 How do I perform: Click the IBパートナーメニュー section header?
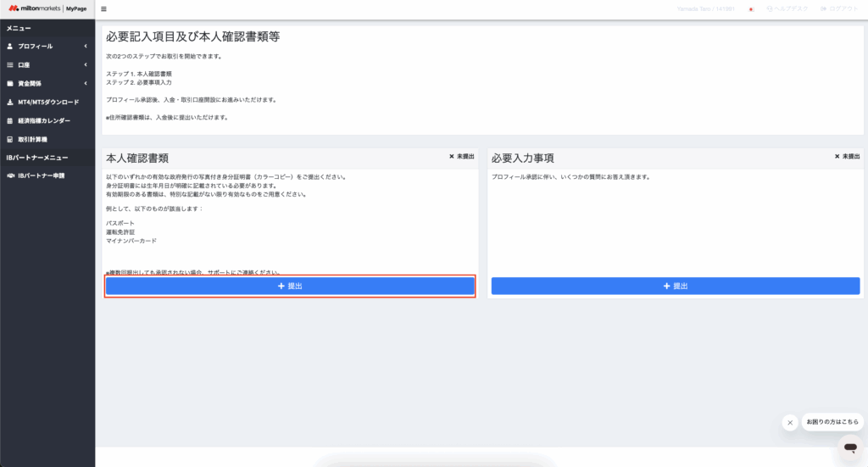coord(37,158)
